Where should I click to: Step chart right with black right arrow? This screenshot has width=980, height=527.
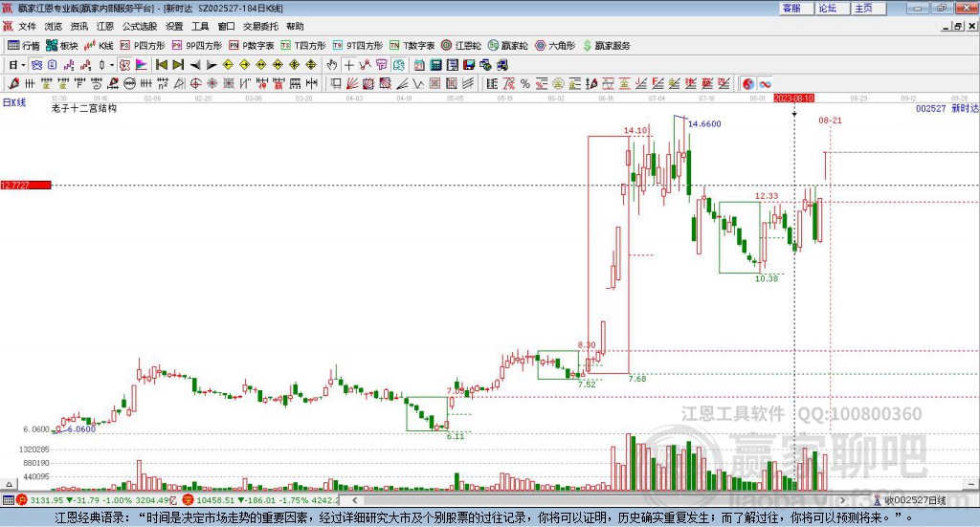[212, 64]
